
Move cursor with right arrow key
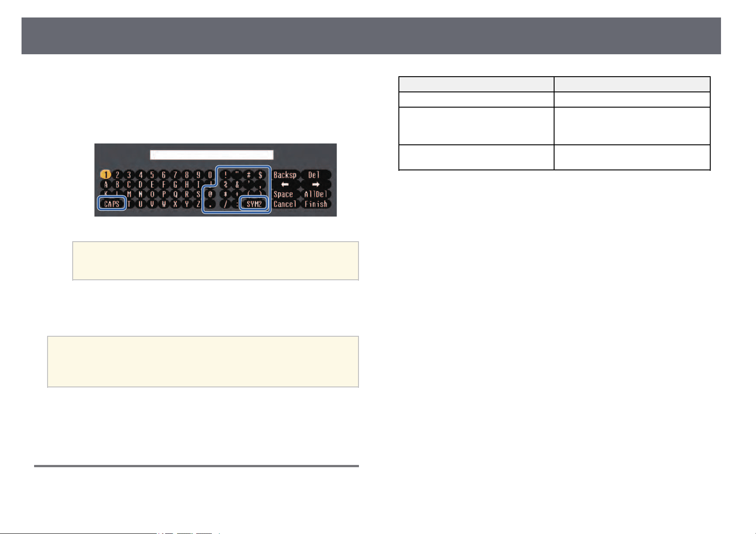315,184
